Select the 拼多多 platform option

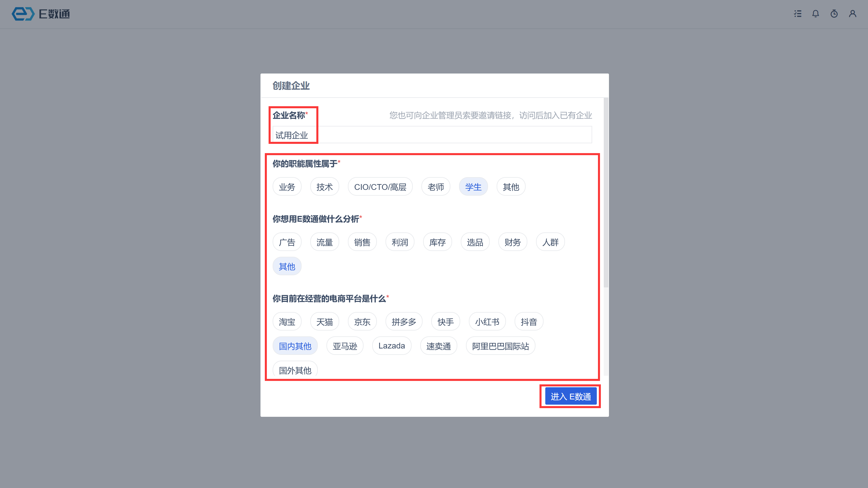tap(404, 322)
